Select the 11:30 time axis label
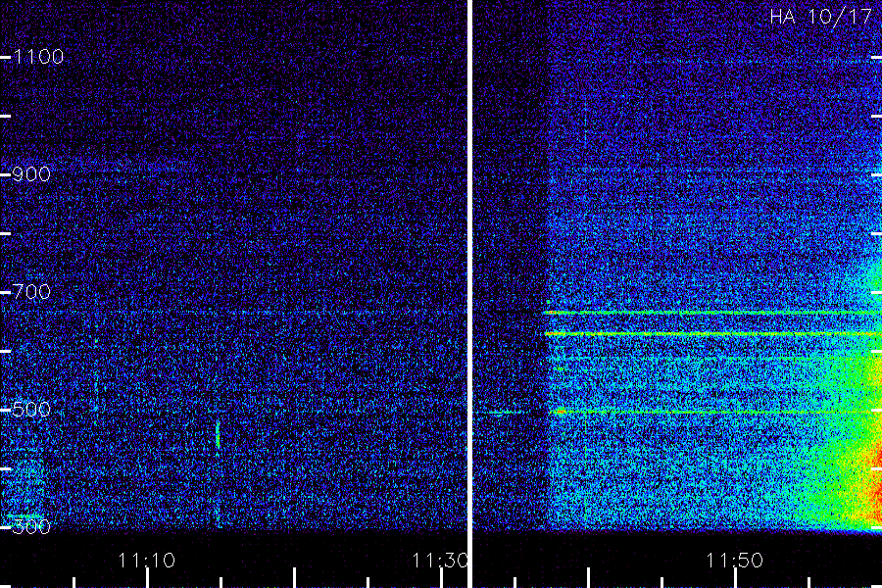This screenshot has width=882, height=588. pyautogui.click(x=440, y=561)
